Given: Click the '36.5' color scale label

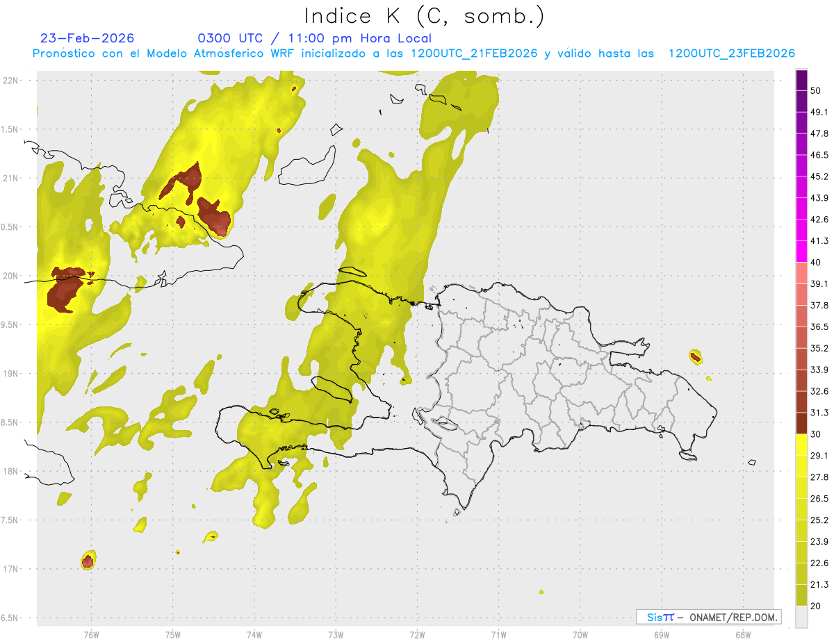Looking at the screenshot, I should 819,327.
